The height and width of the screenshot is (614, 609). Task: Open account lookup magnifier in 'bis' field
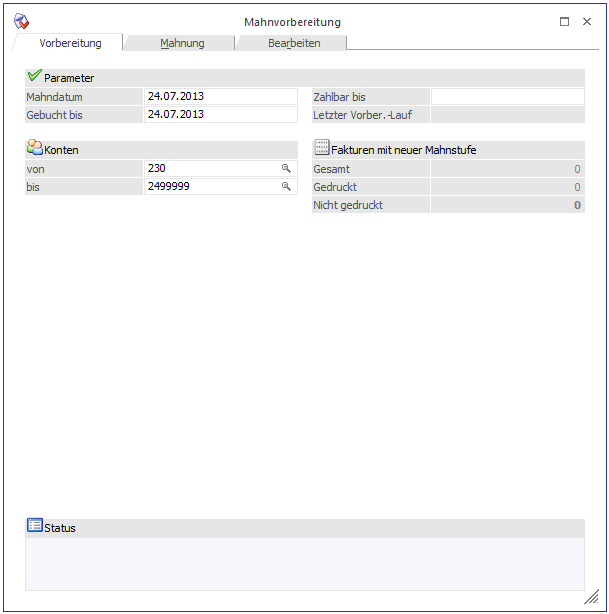(x=286, y=187)
